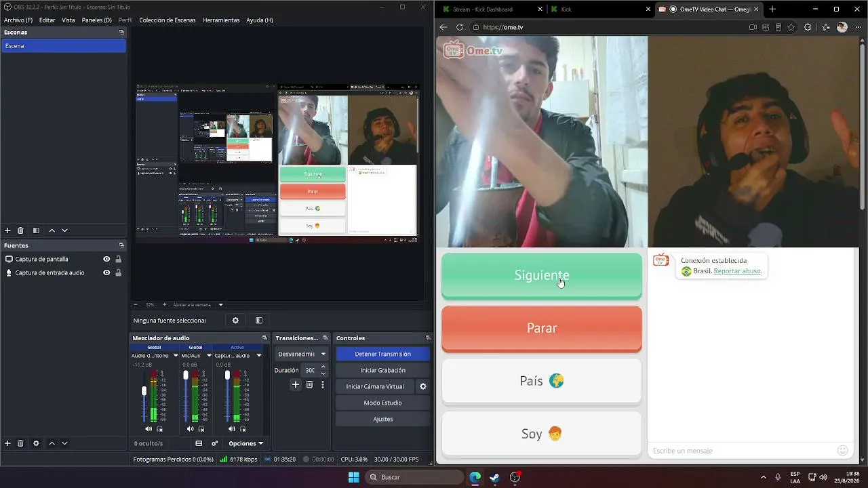Decrease the transition Duración value

point(323,373)
